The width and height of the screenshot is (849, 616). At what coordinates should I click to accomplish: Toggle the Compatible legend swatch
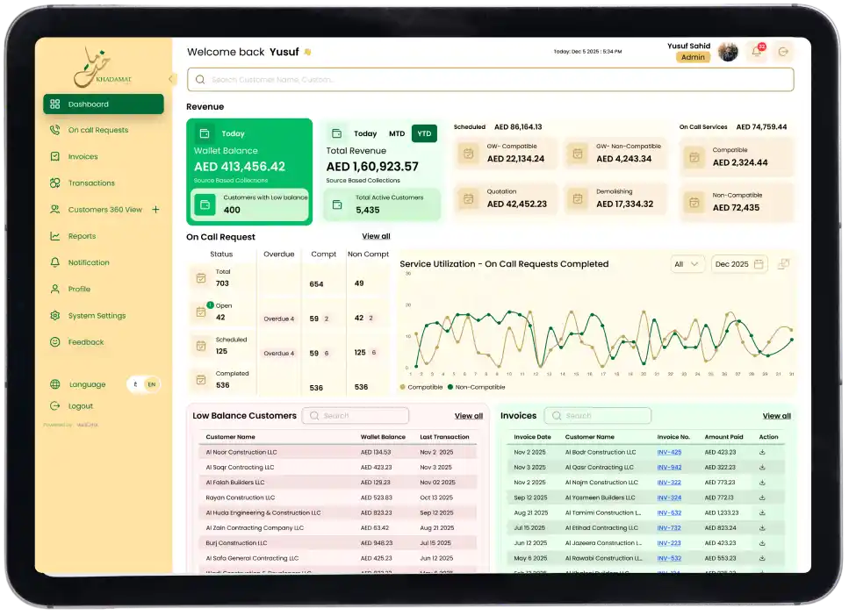pos(402,387)
